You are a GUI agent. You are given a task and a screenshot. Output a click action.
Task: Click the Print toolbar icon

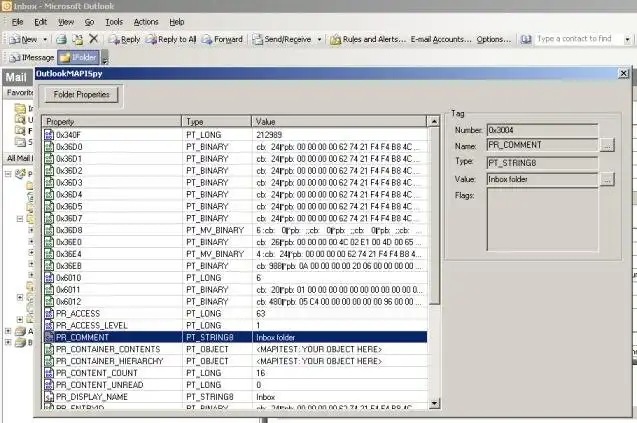(61, 39)
